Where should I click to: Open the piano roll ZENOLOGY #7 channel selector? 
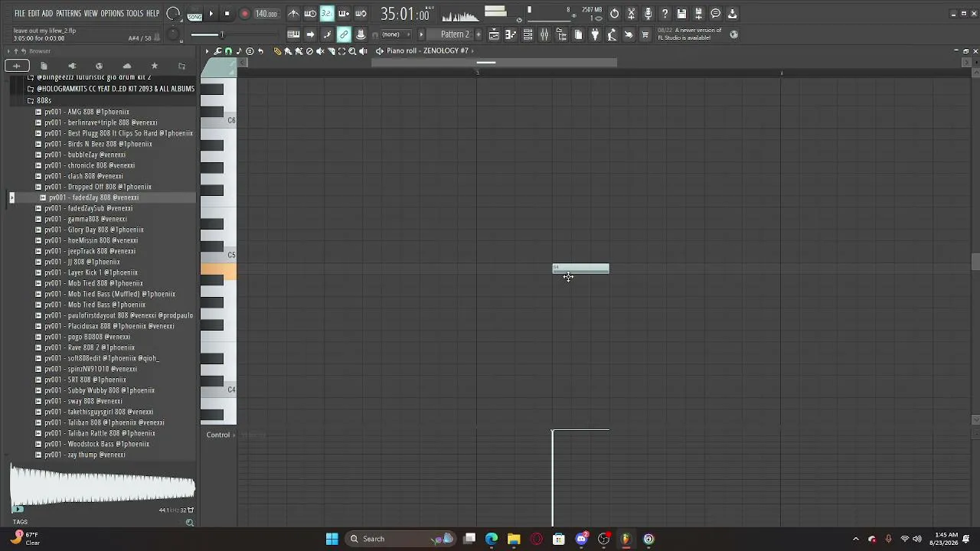pos(428,51)
